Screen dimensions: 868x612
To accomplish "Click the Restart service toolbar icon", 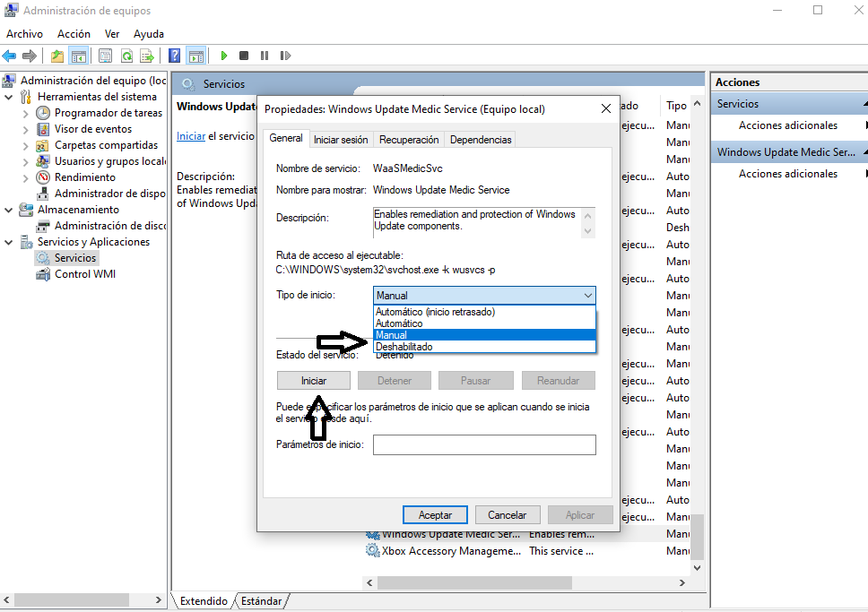I will 285,56.
